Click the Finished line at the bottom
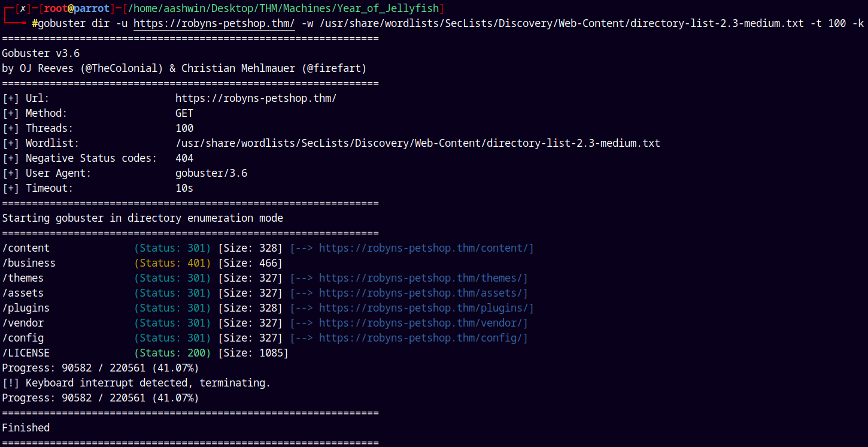Image resolution: width=868 pixels, height=447 pixels. [x=26, y=428]
